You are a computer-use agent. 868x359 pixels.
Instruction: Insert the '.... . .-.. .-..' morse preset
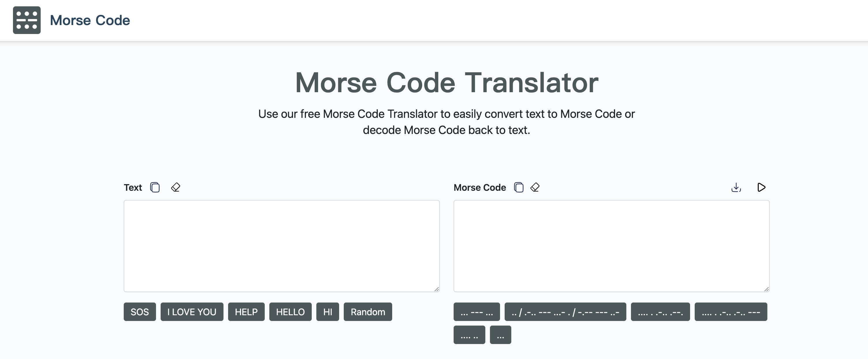coord(660,312)
